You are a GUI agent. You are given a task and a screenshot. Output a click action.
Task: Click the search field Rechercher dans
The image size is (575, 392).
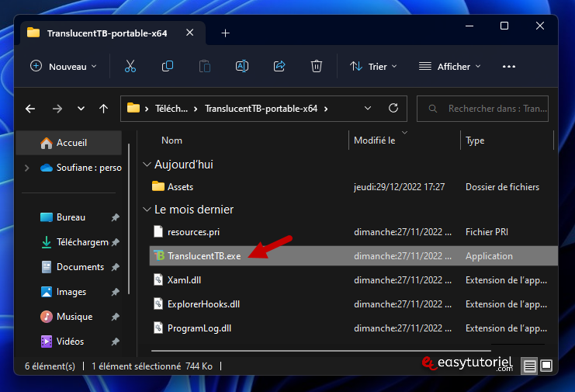(483, 109)
